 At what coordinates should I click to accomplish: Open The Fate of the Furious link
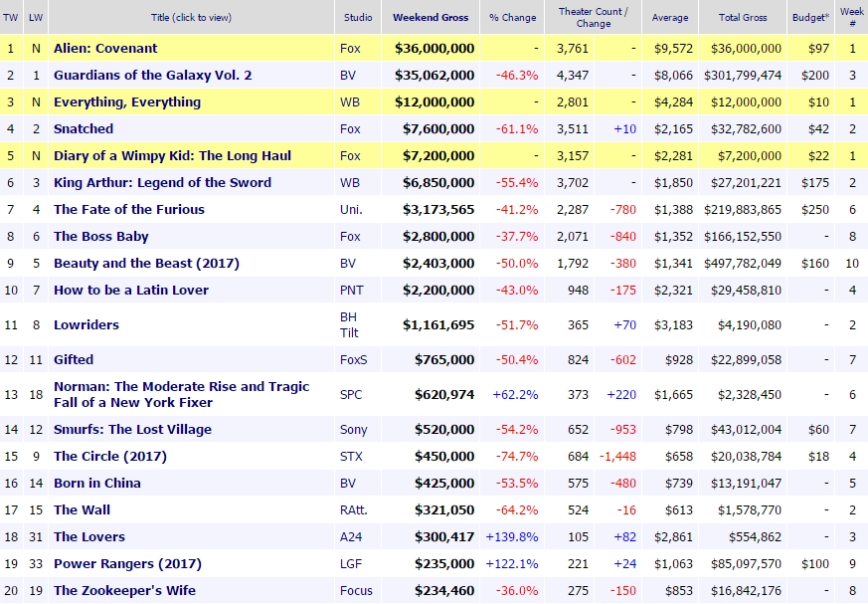[x=129, y=210]
